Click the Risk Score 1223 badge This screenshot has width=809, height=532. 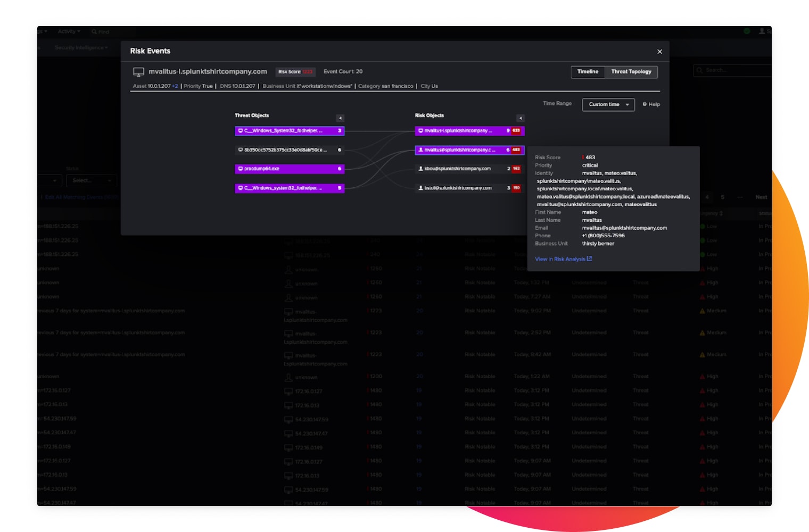[x=295, y=72]
